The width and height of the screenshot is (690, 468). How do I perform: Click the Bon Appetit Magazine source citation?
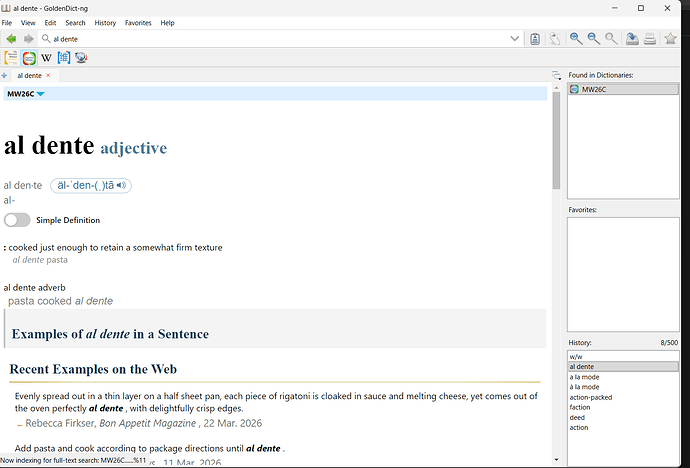[x=147, y=423]
